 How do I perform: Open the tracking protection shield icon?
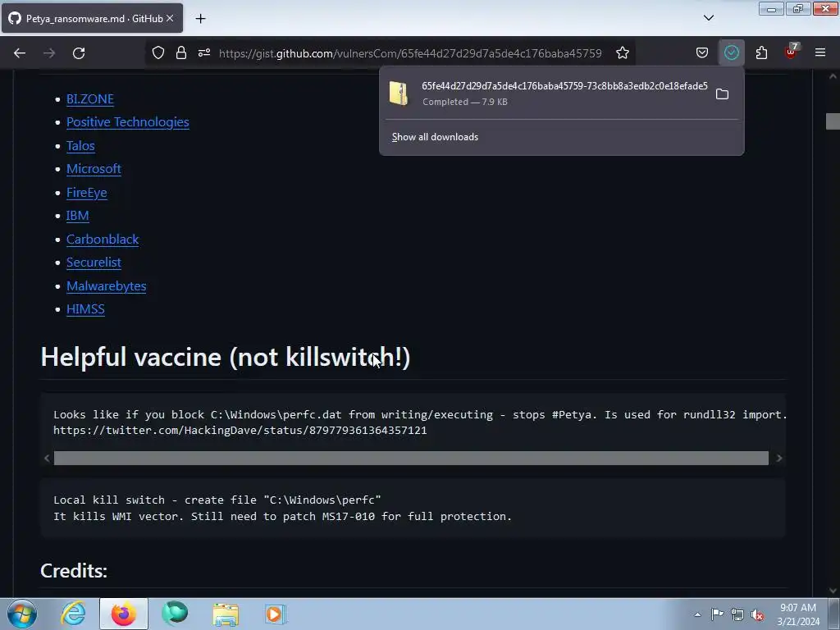(158, 53)
